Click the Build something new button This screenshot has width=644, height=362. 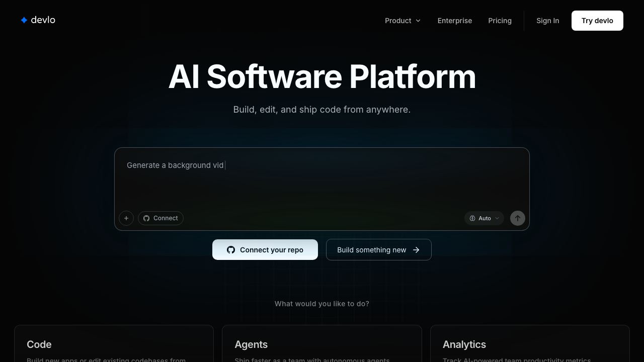click(x=379, y=250)
